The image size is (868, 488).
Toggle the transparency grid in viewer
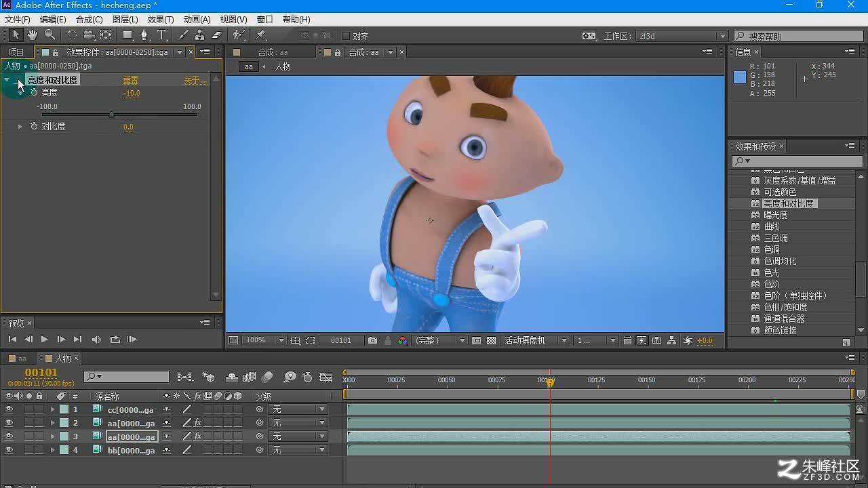(492, 340)
